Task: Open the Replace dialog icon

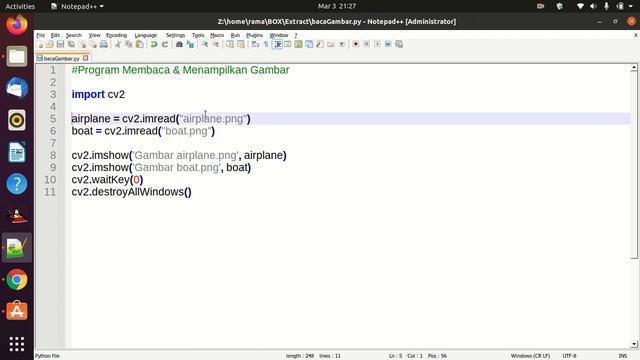Action: 191,44
